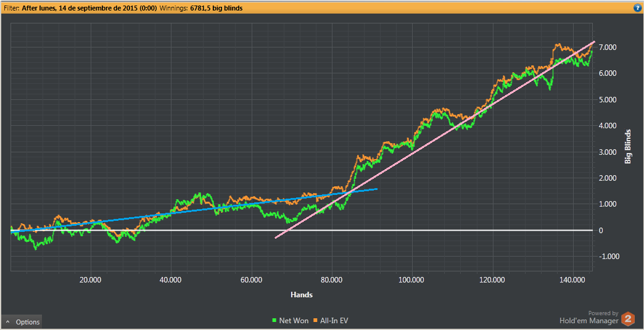Click the 5.000 big blinds axis label
Image resolution: width=644 pixels, height=330 pixels.
tap(608, 100)
